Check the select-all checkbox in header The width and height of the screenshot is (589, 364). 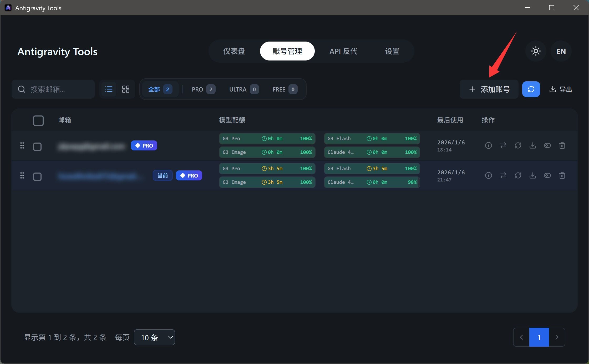click(38, 121)
